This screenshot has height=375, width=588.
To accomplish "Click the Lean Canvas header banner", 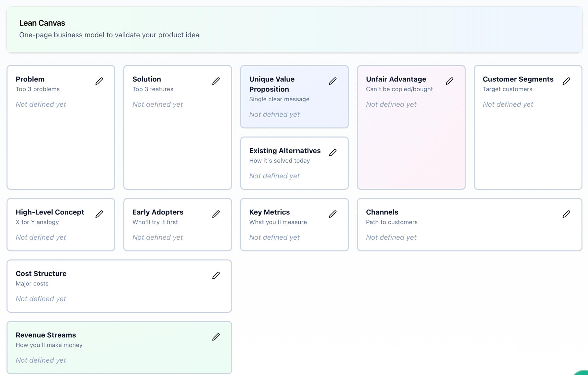I will [x=294, y=29].
